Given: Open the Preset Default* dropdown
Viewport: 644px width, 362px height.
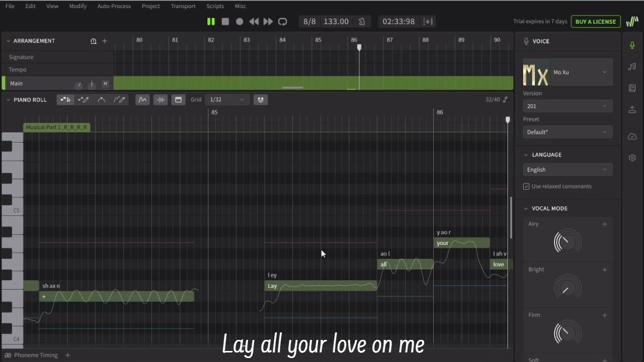Looking at the screenshot, I should click(x=568, y=132).
